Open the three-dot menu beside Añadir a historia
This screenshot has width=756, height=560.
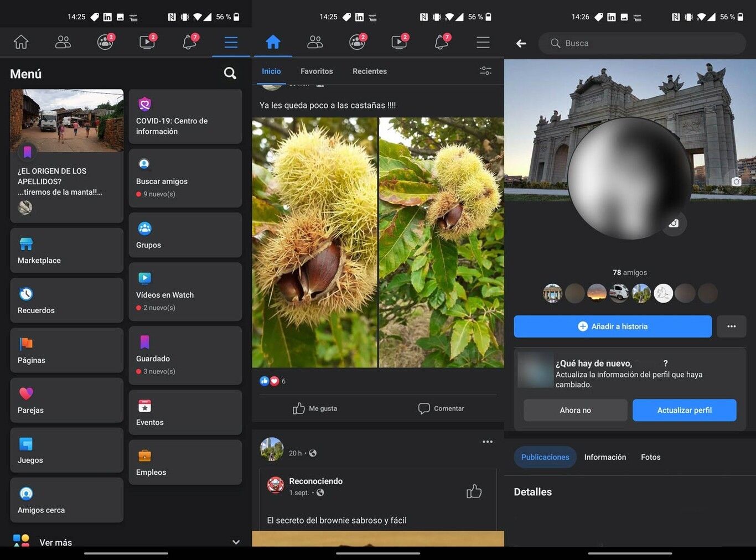[x=731, y=326]
